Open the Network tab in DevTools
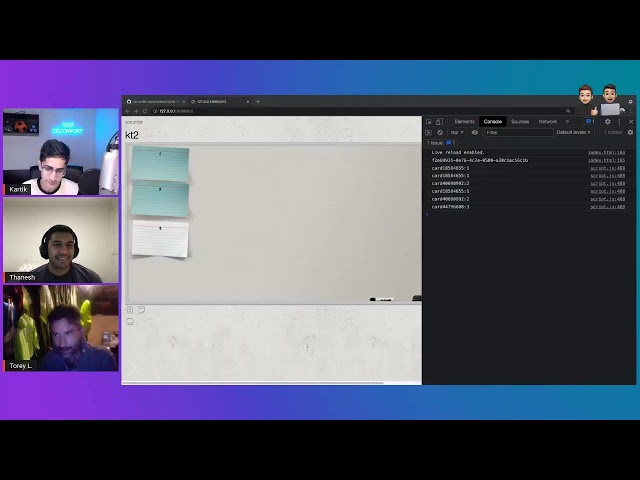 point(547,122)
